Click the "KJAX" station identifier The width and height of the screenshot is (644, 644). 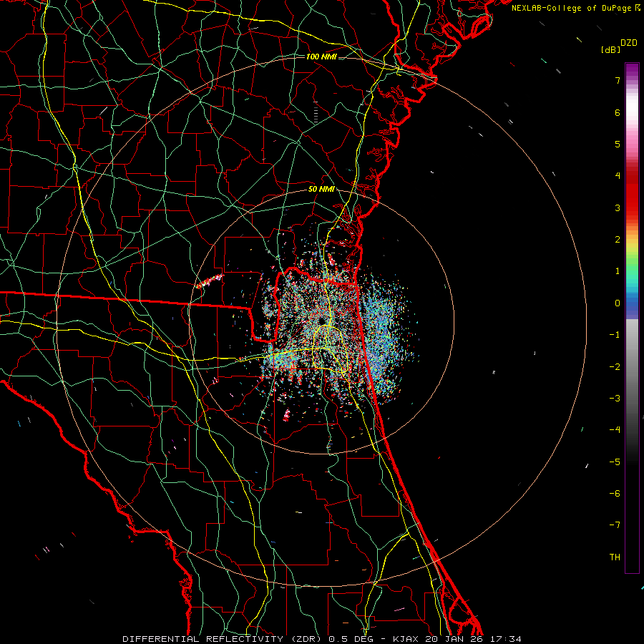point(406,639)
